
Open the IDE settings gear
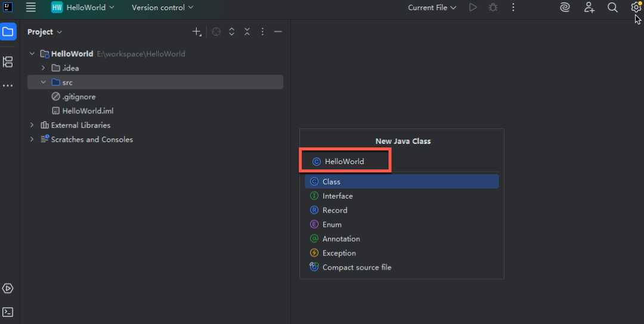636,7
